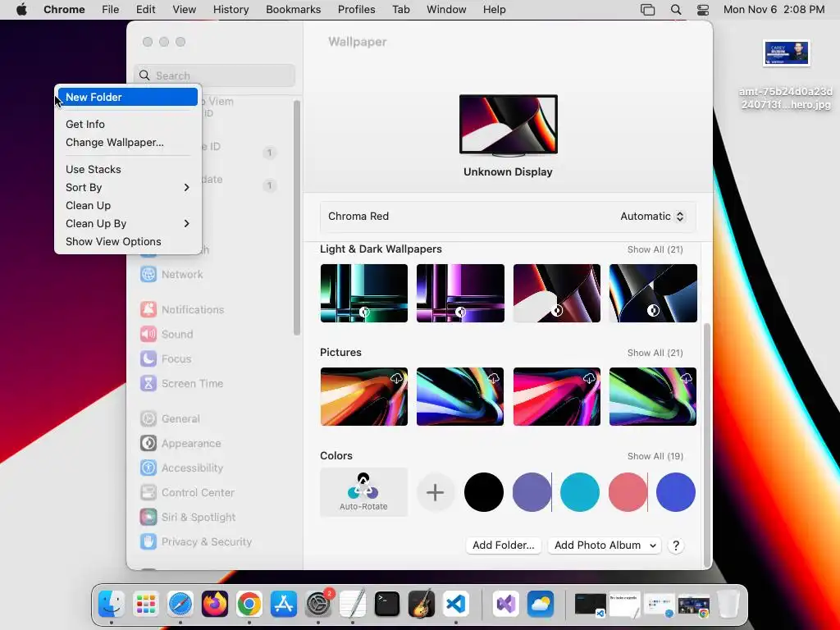Image resolution: width=840 pixels, height=630 pixels.
Task: Open the Siri & Spotlight icon
Action: (x=148, y=518)
